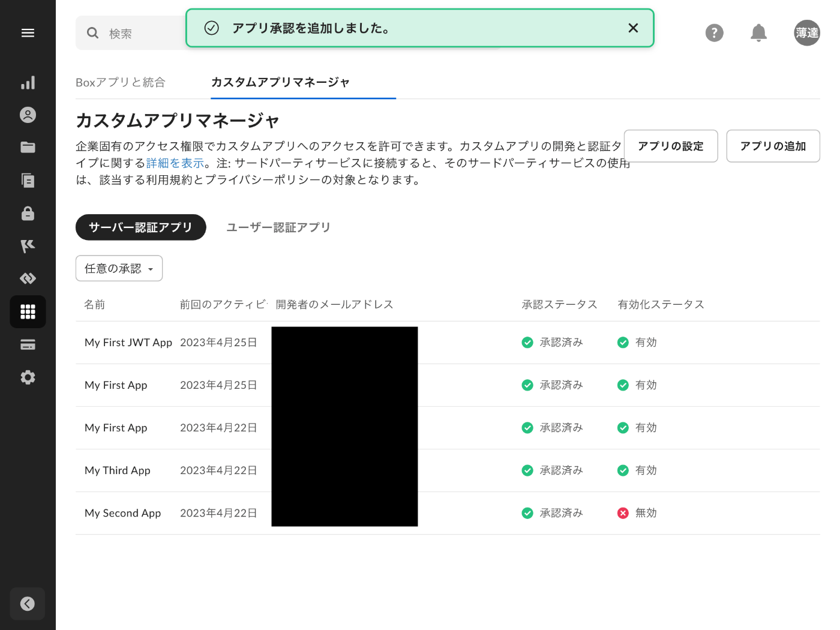Open the Apps grid sidebar icon

point(28,311)
